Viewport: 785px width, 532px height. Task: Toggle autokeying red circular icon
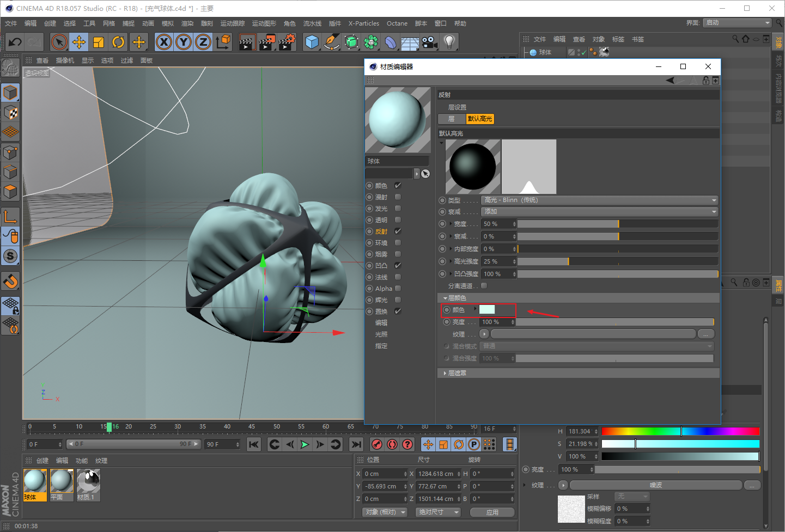point(392,444)
